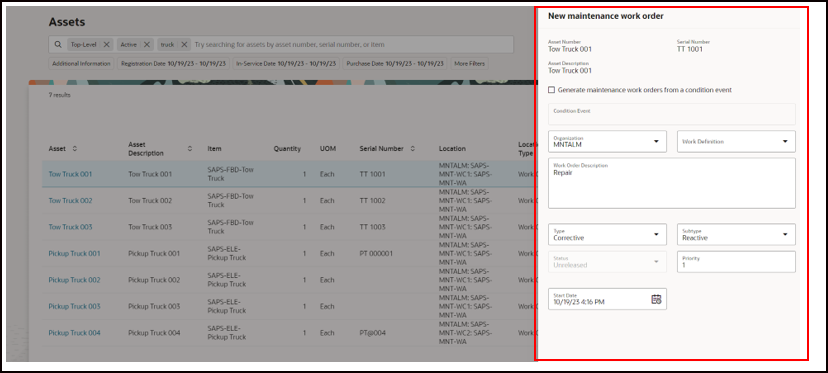Sort by the Asset Description column
This screenshot has width=828, height=373.
click(x=190, y=149)
